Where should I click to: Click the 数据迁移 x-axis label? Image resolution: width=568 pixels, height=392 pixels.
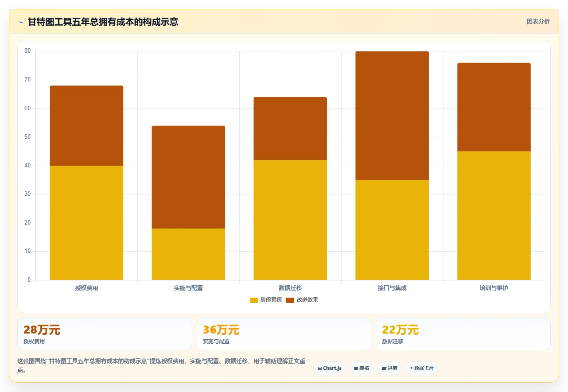(290, 288)
